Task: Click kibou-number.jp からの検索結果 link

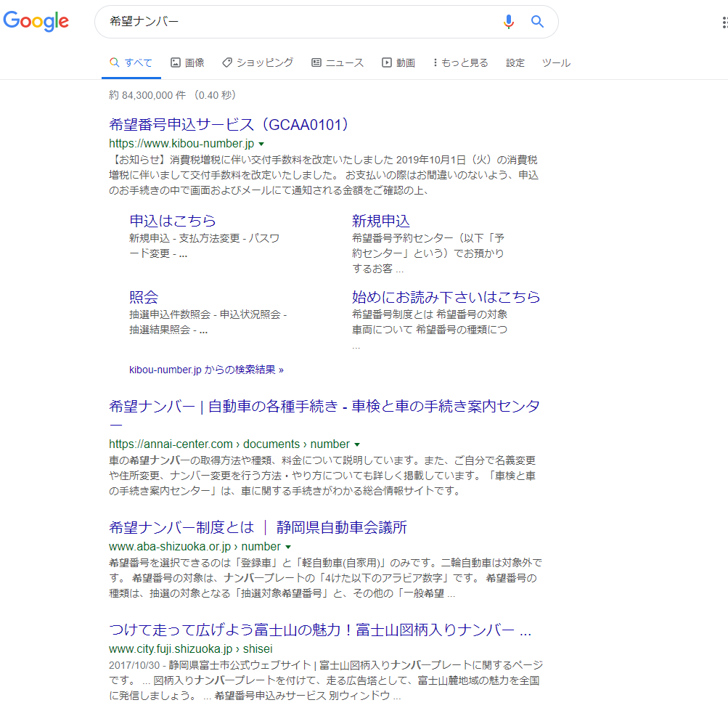Action: coord(206,370)
